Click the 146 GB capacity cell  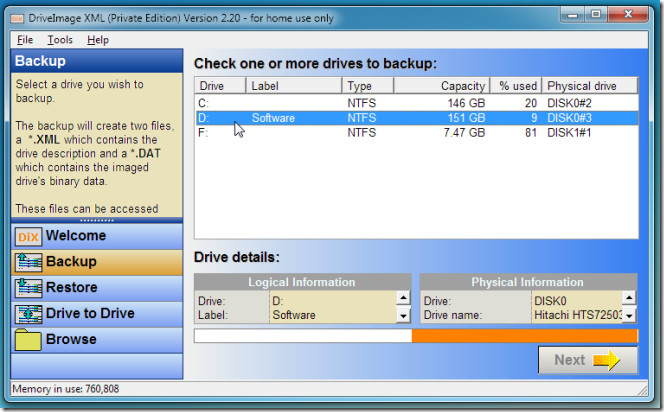[x=466, y=103]
